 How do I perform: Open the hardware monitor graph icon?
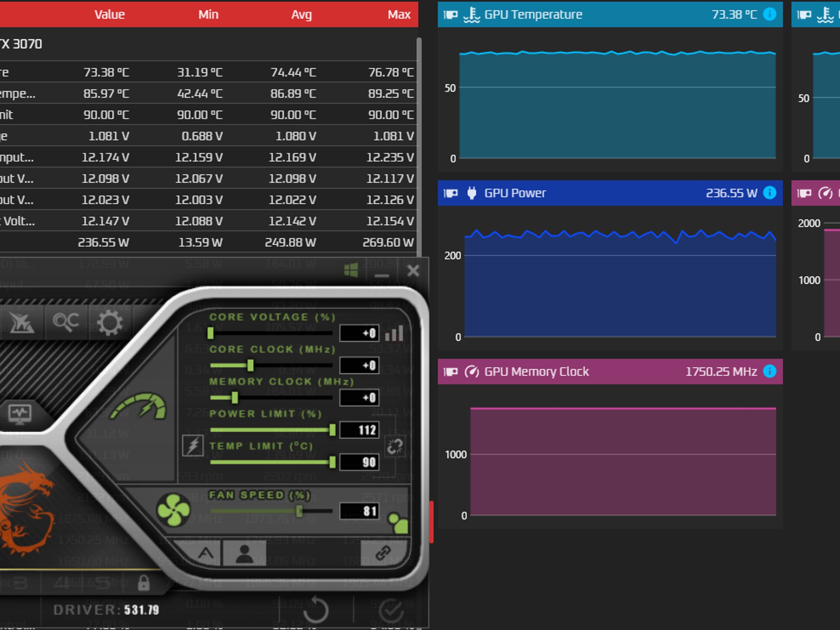[x=20, y=413]
